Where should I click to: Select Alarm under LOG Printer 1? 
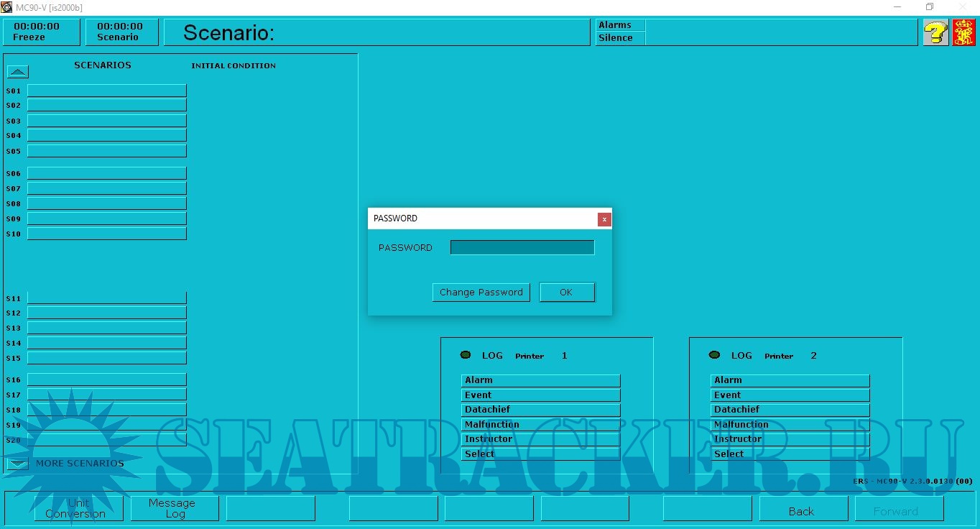click(540, 380)
